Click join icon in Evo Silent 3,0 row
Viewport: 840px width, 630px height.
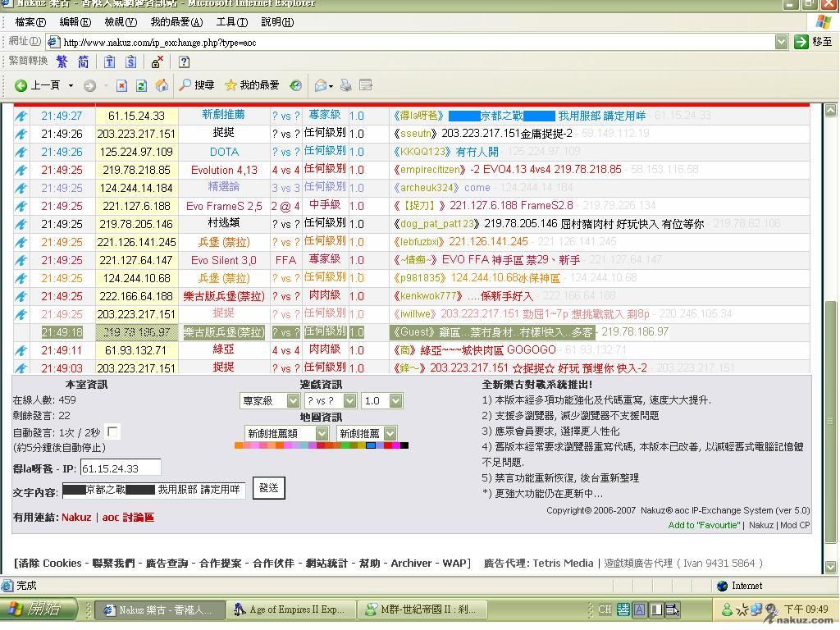tap(21, 260)
